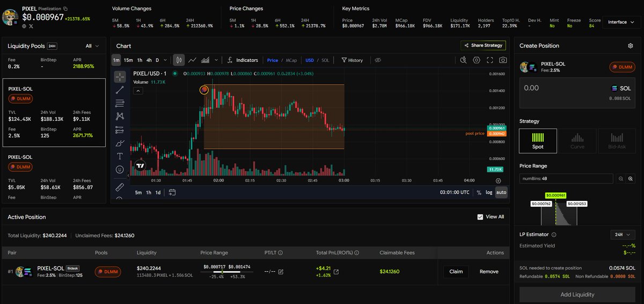Take a chart snapshot with camera icon

[503, 60]
